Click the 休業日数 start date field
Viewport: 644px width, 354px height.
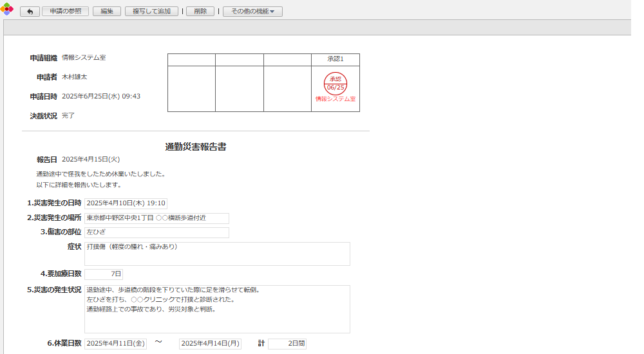point(117,344)
